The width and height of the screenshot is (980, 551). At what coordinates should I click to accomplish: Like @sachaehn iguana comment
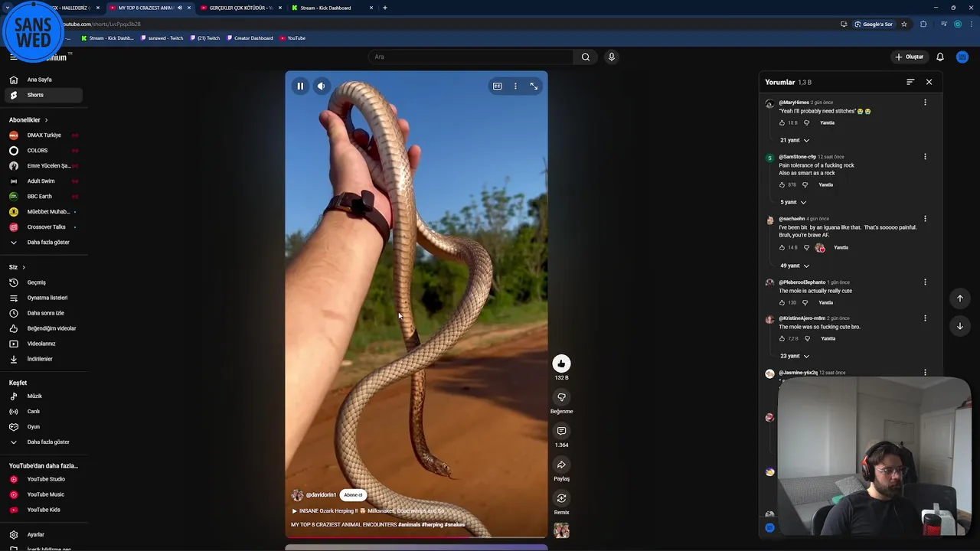(782, 248)
